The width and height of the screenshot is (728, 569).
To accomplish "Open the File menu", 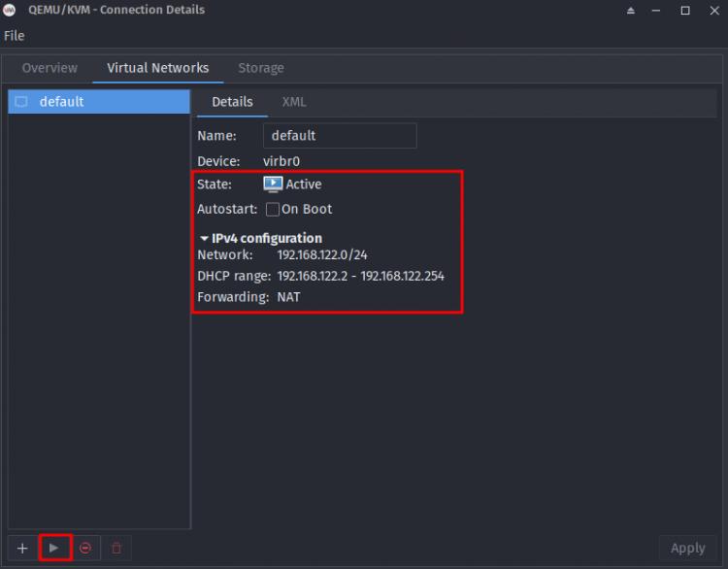I will point(15,36).
